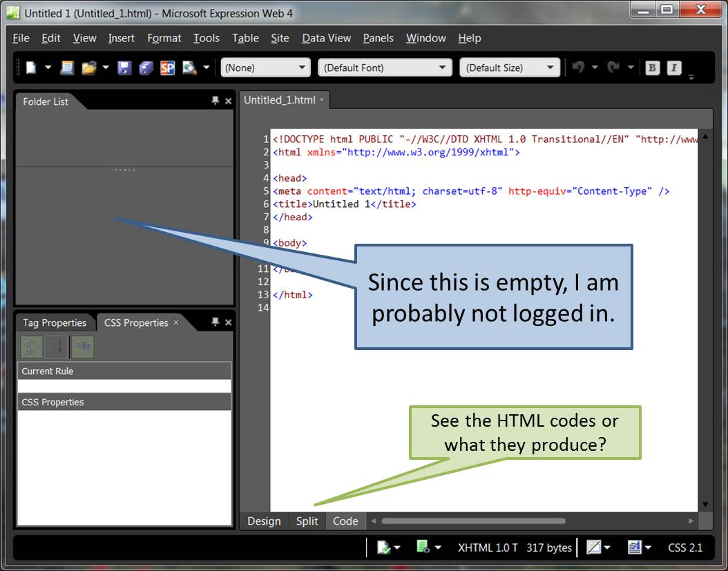Click the Save All icon
Image resolution: width=728 pixels, height=571 pixels.
(x=146, y=68)
